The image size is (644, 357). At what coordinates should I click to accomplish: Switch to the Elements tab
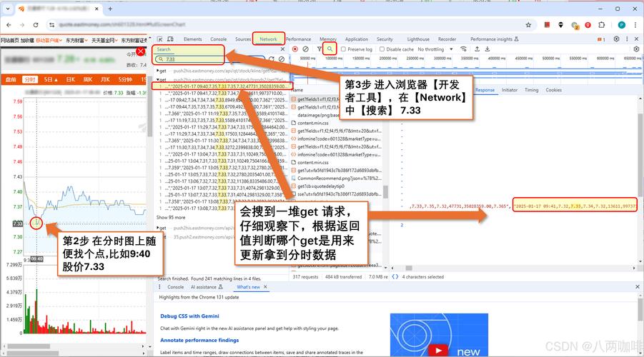click(192, 39)
